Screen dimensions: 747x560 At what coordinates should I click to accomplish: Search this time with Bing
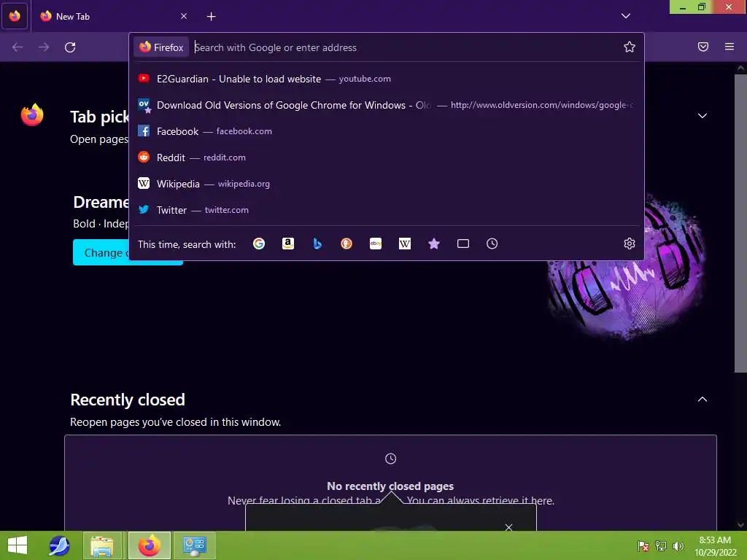click(x=317, y=244)
